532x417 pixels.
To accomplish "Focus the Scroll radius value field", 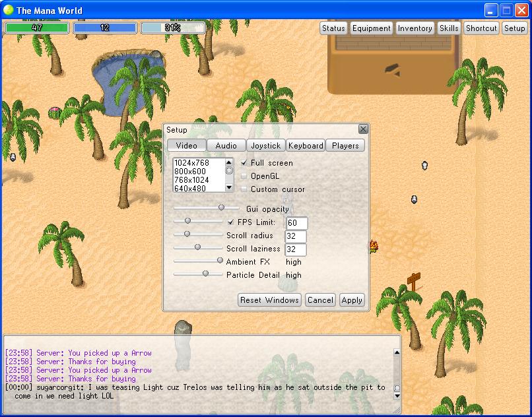I will pyautogui.click(x=296, y=236).
